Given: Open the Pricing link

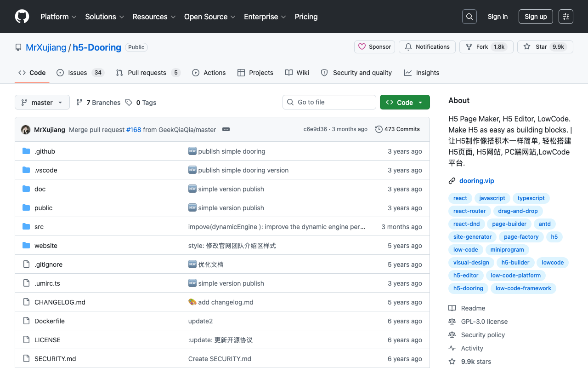Looking at the screenshot, I should pyautogui.click(x=306, y=17).
